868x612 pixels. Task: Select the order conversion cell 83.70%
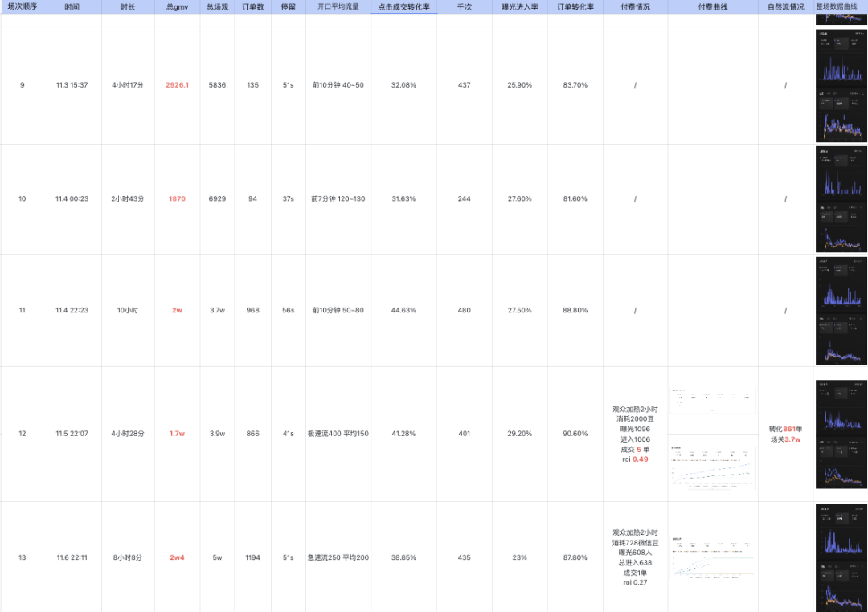click(575, 85)
